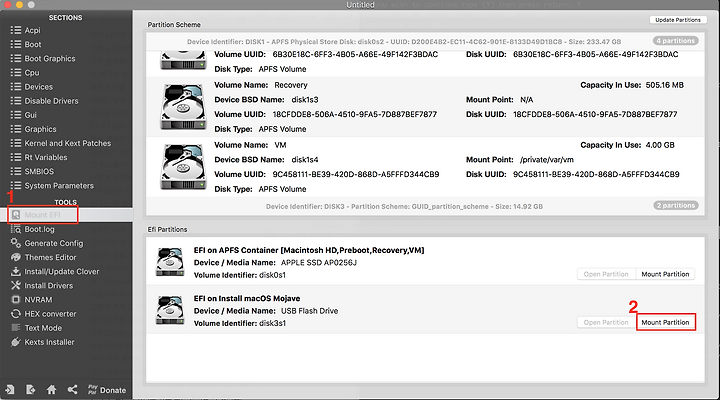Open the Kexts Installer icon

pos(16,342)
